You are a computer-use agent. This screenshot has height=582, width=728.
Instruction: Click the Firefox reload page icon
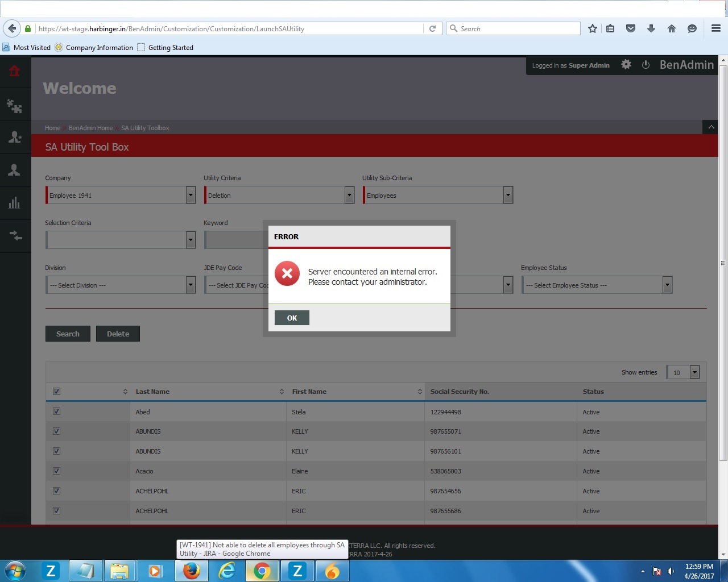432,28
